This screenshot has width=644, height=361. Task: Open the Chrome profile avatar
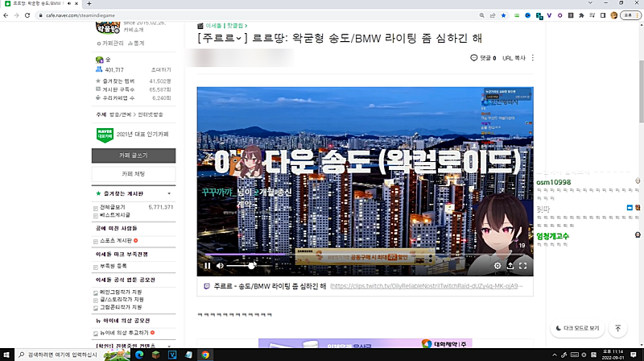(x=613, y=15)
